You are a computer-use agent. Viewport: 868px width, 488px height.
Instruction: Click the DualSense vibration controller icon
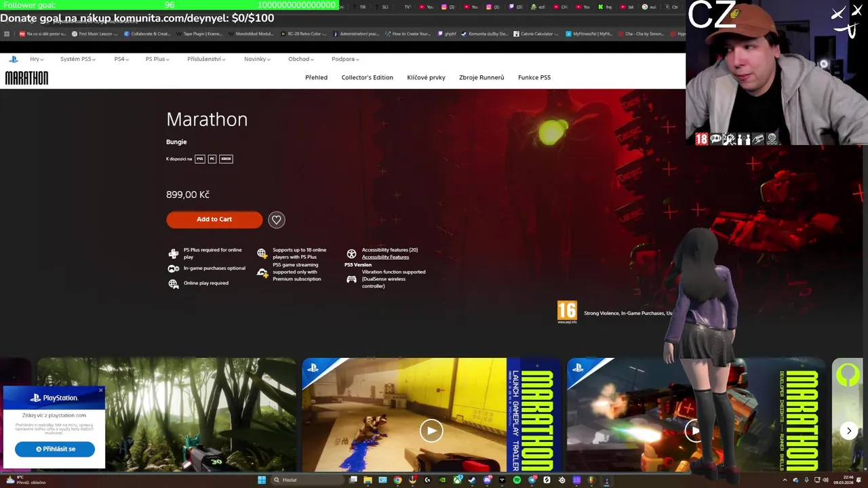click(x=351, y=279)
